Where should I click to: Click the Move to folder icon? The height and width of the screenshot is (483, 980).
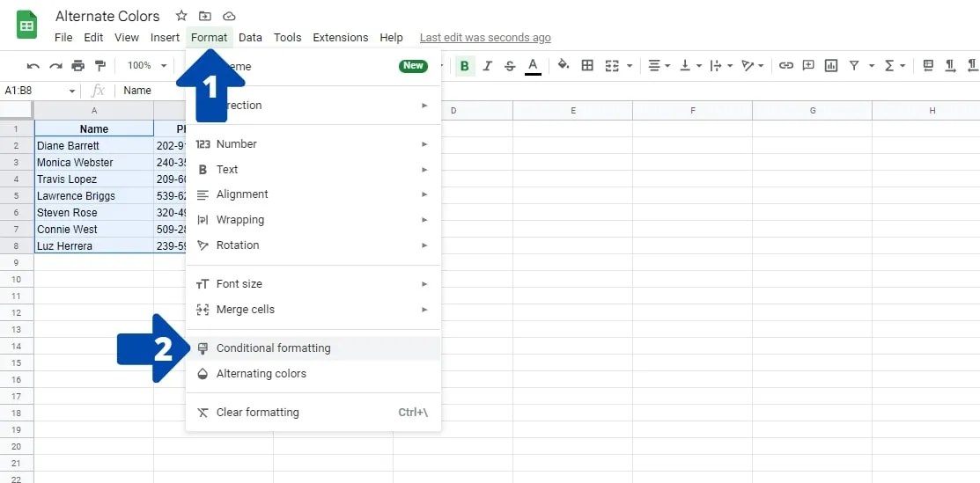click(x=205, y=16)
